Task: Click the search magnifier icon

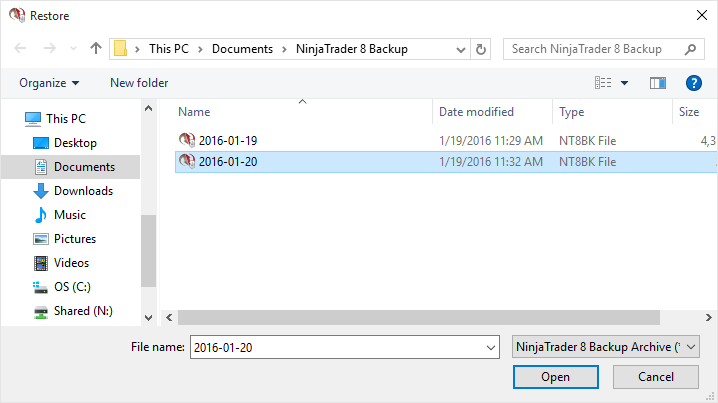Action: (x=689, y=49)
